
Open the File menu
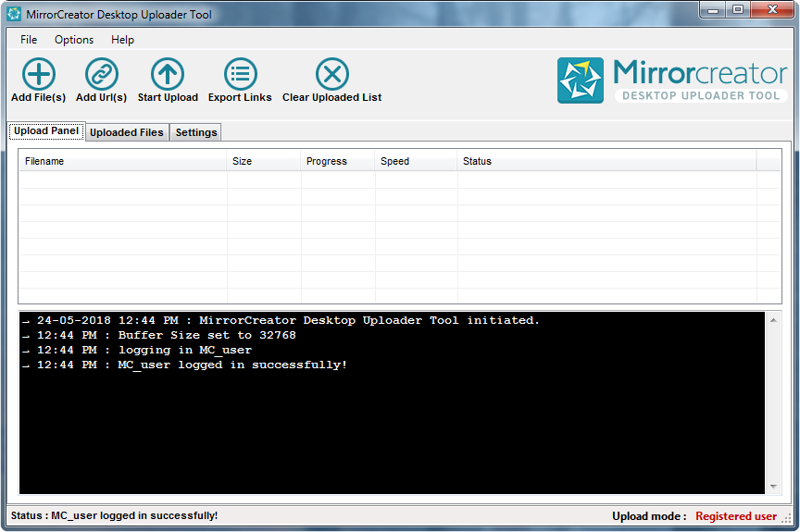pyautogui.click(x=29, y=40)
